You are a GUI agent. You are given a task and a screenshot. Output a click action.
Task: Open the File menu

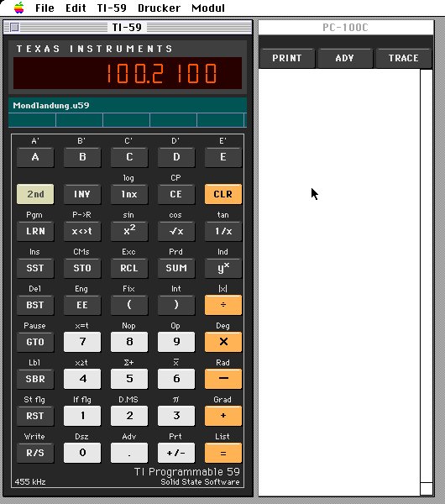[44, 8]
